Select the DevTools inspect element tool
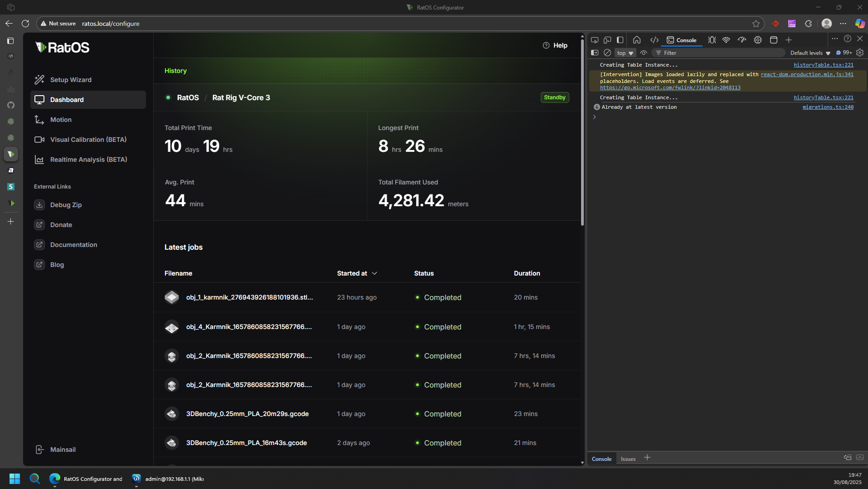This screenshot has width=868, height=489. 595,40
